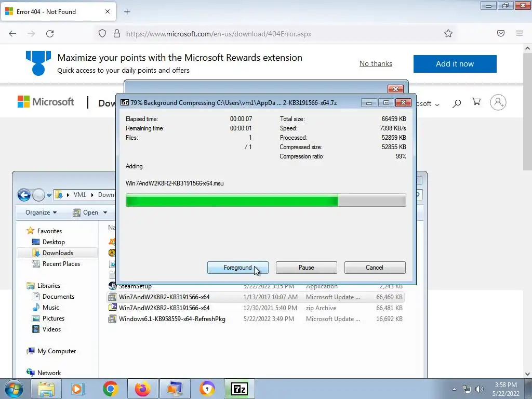Open Microsoft account sign-in icon
Viewport: 532px width, 399px height.
click(x=498, y=102)
